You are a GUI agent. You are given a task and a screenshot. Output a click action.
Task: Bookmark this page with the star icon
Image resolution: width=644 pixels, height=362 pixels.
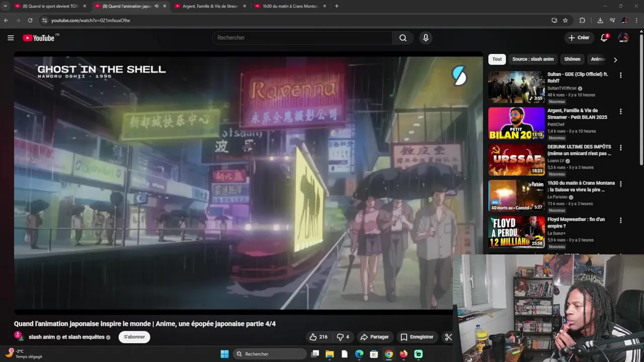[x=565, y=20]
